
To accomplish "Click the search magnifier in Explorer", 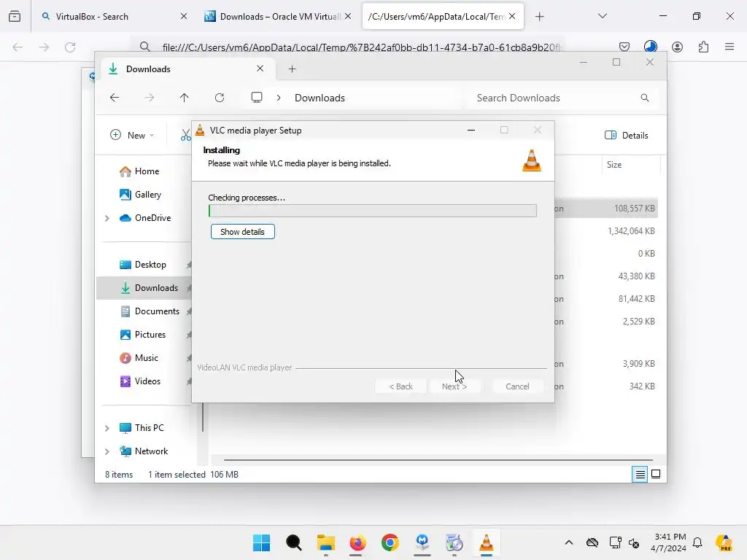I will point(645,98).
